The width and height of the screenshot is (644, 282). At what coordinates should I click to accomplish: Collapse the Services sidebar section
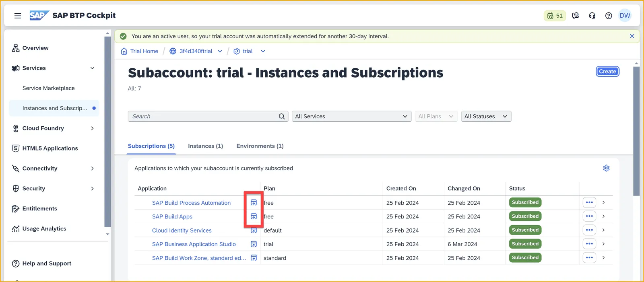[92, 68]
